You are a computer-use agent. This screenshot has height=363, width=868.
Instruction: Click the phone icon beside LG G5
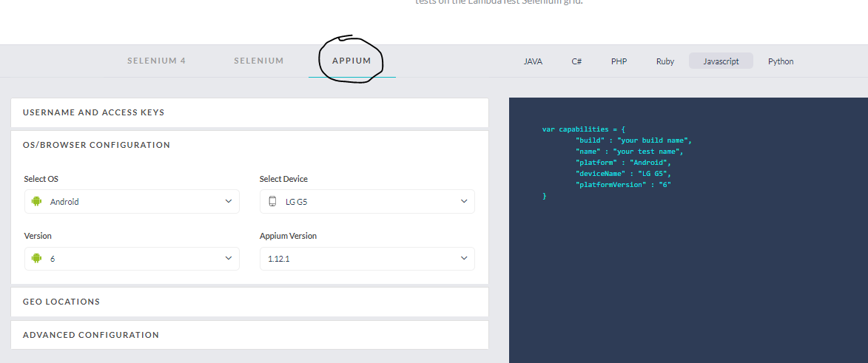tap(272, 201)
